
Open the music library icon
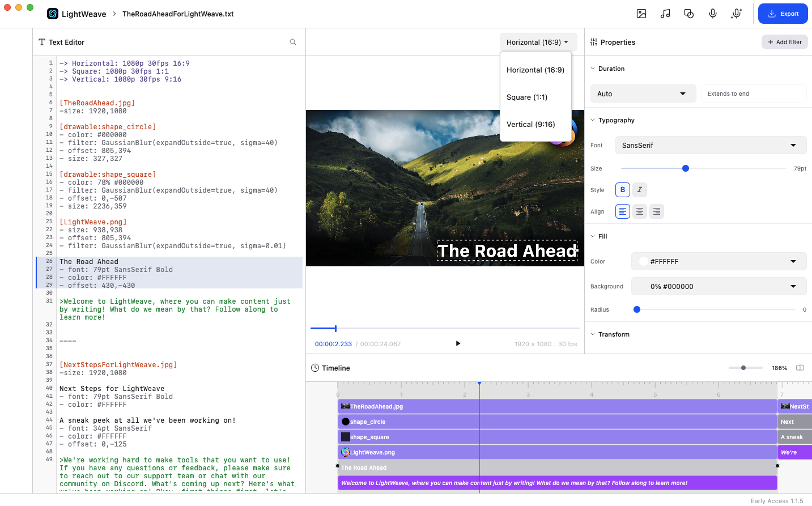coord(665,14)
